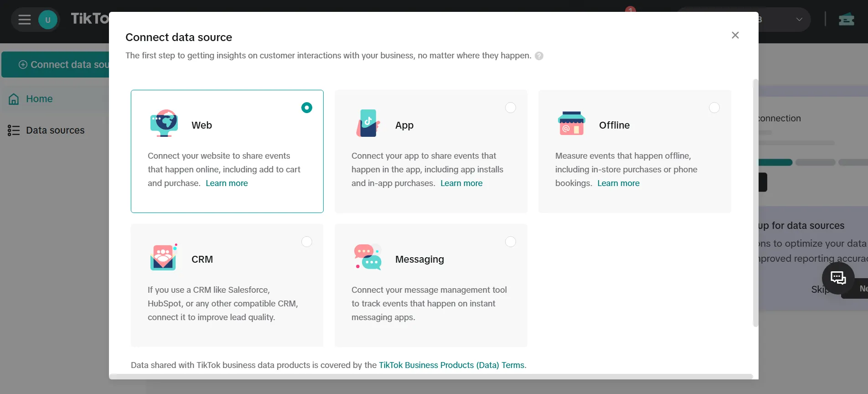This screenshot has width=868, height=394.
Task: Open Data sources in the sidebar
Action: click(55, 130)
